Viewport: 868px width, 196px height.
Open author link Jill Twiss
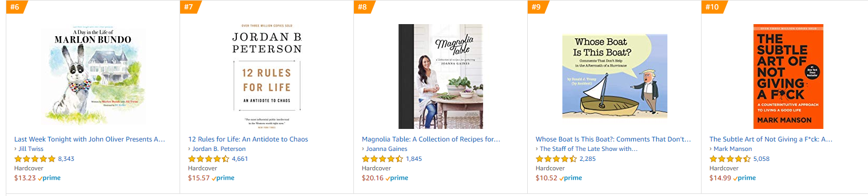coord(31,149)
